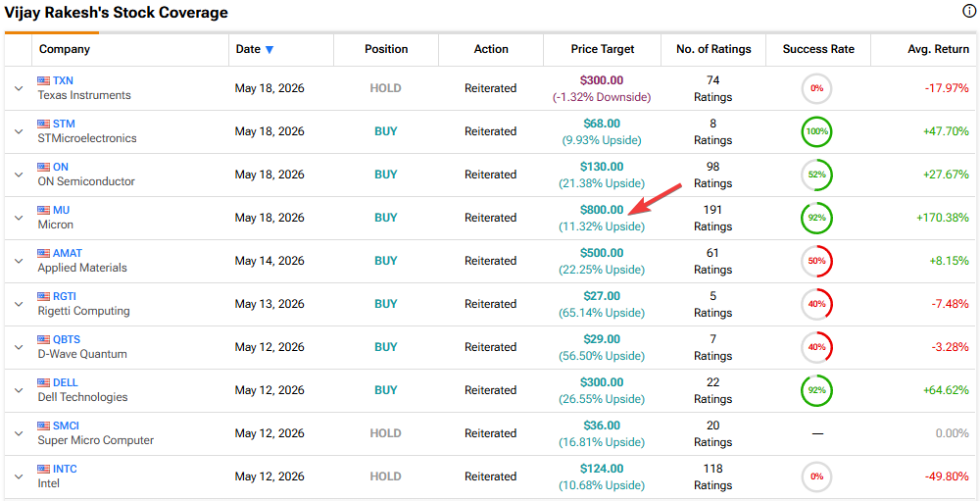Screen dimensions: 980x501
Task: Click the 98 Ratings cell for ON Semiconductor
Action: (x=712, y=175)
